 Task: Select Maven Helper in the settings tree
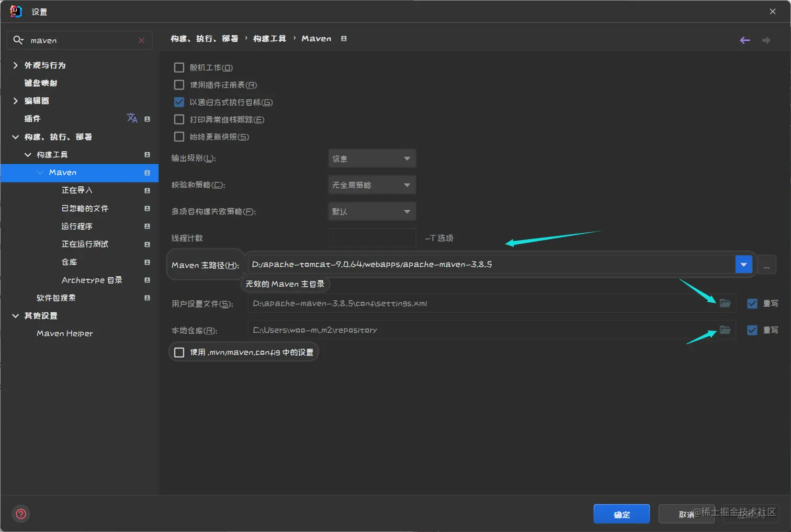pyautogui.click(x=65, y=333)
